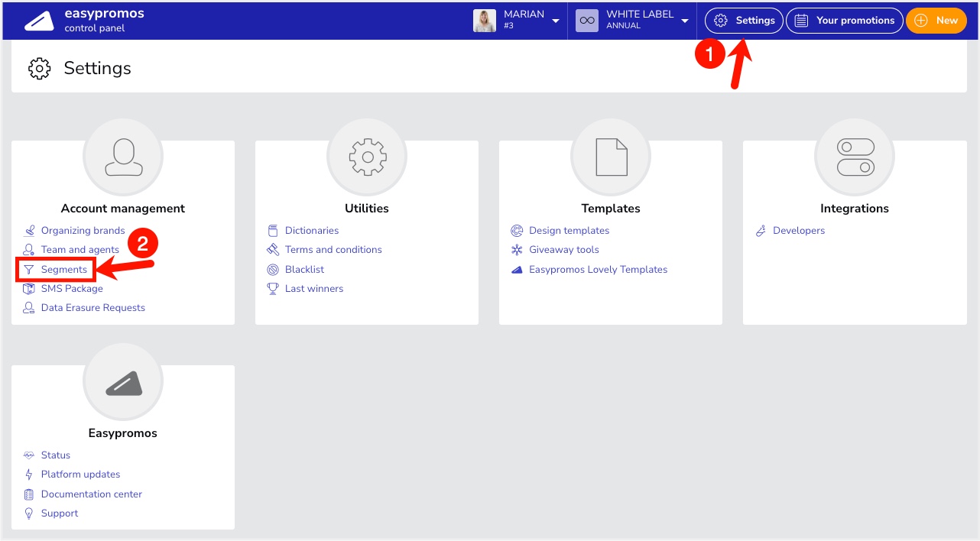Click the Documentation center clipboard icon

[29, 494]
